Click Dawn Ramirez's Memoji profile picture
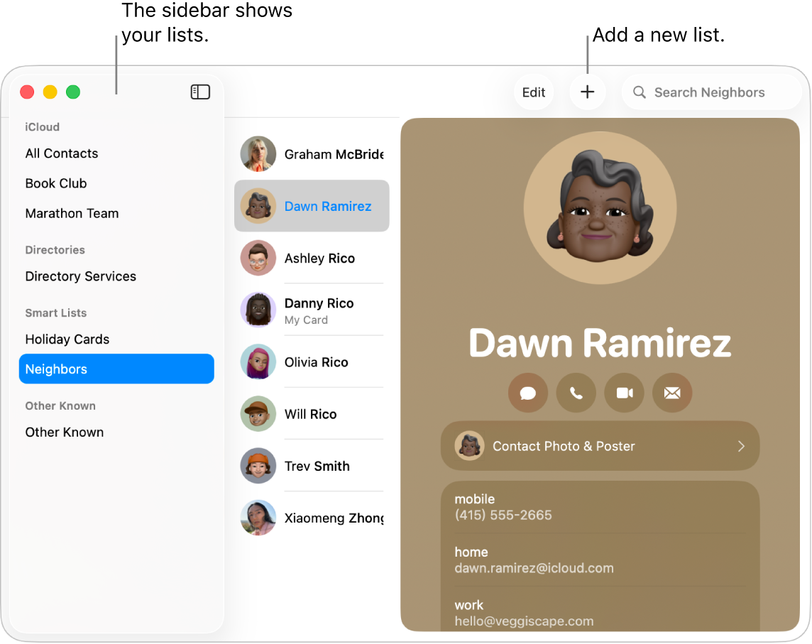 click(600, 207)
